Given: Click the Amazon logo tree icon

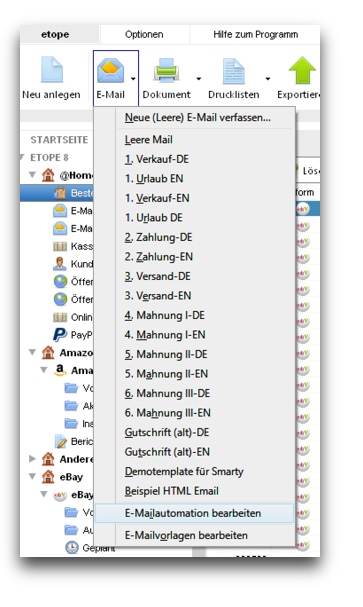Looking at the screenshot, I should point(60,370).
